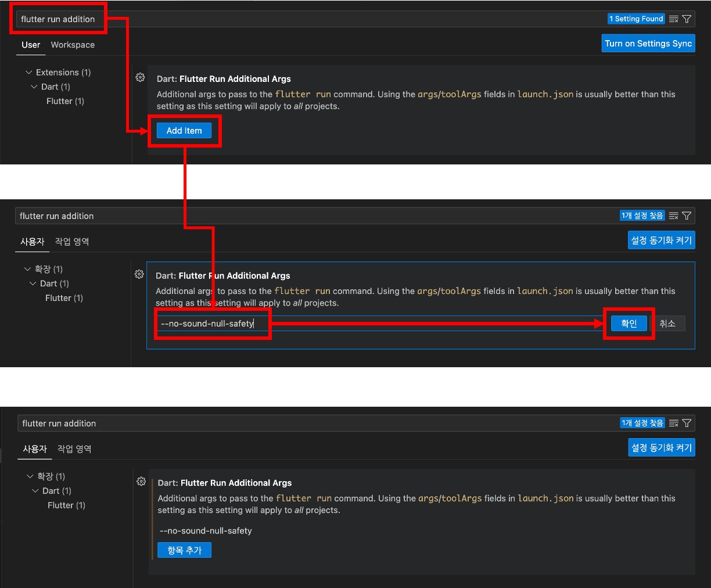Viewport: 711px width, 588px height.
Task: Select the 사용자 tab in the middle panel
Action: pos(32,242)
